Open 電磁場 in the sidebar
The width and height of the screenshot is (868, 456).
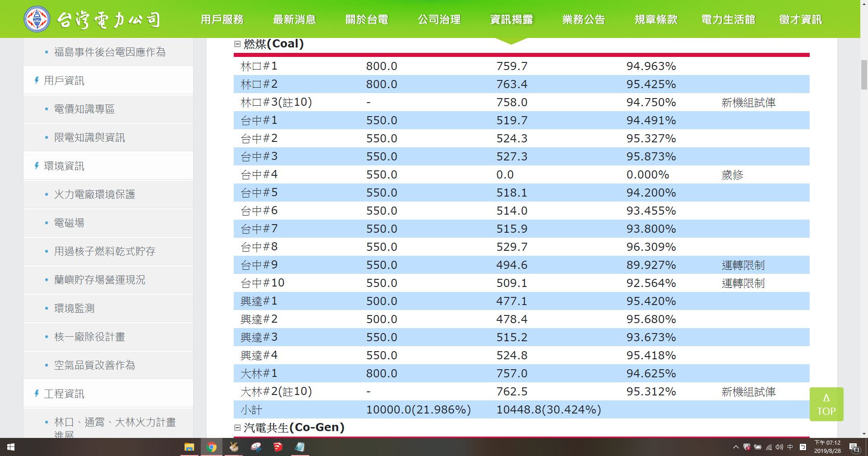point(69,223)
